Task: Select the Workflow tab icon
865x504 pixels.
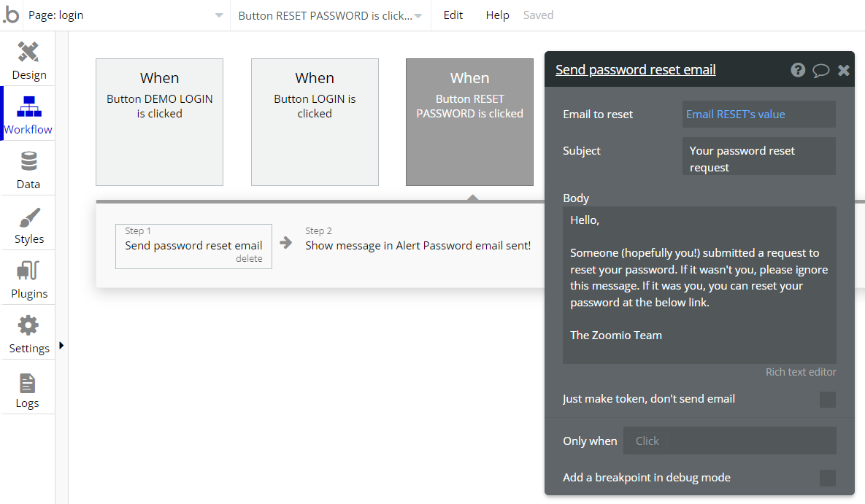Action: 28,107
